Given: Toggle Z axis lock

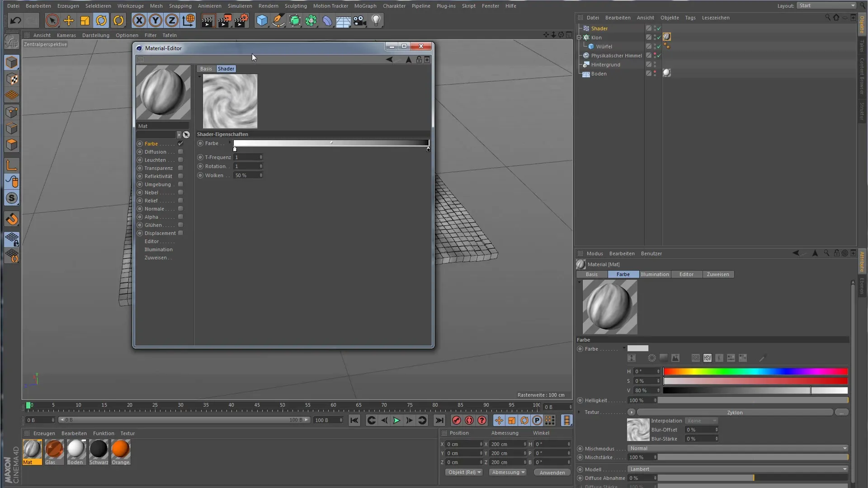Looking at the screenshot, I should click(172, 20).
